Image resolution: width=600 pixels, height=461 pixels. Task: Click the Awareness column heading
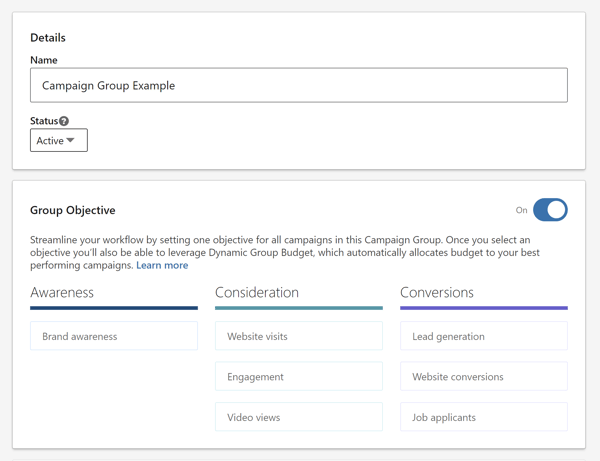[62, 293]
